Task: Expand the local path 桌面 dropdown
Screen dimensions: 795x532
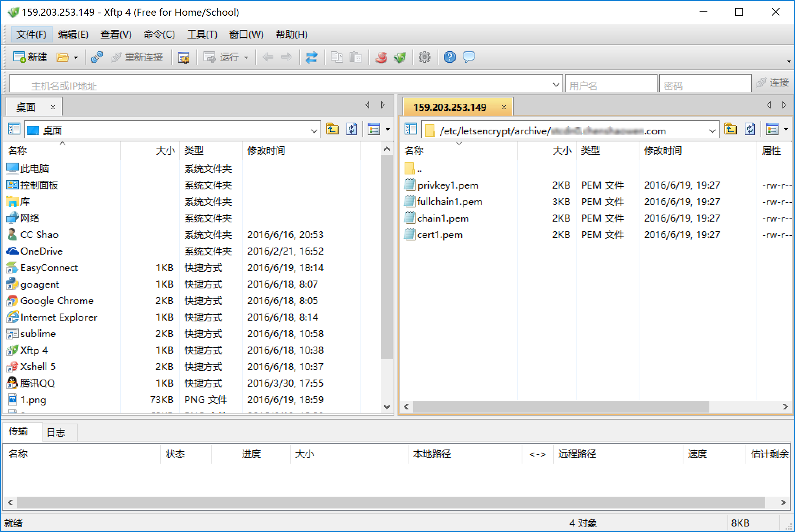Action: point(314,130)
